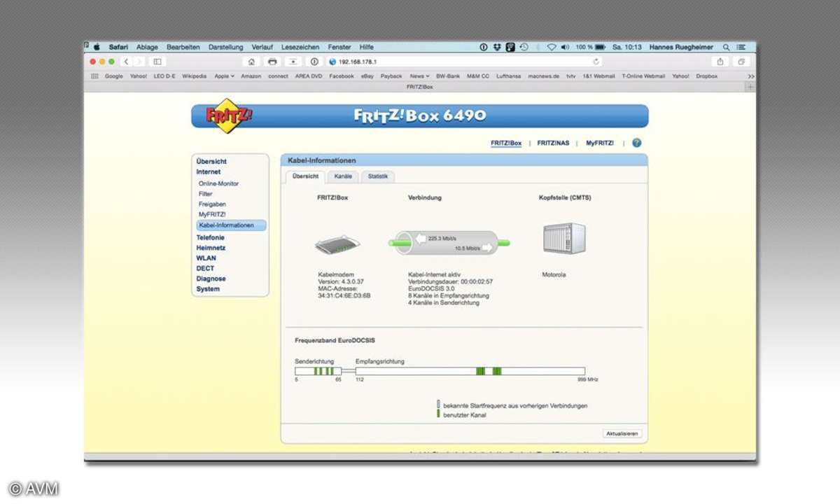Open the MyFRITZ! link in top navigation
The height and width of the screenshot is (504, 840).
point(600,143)
